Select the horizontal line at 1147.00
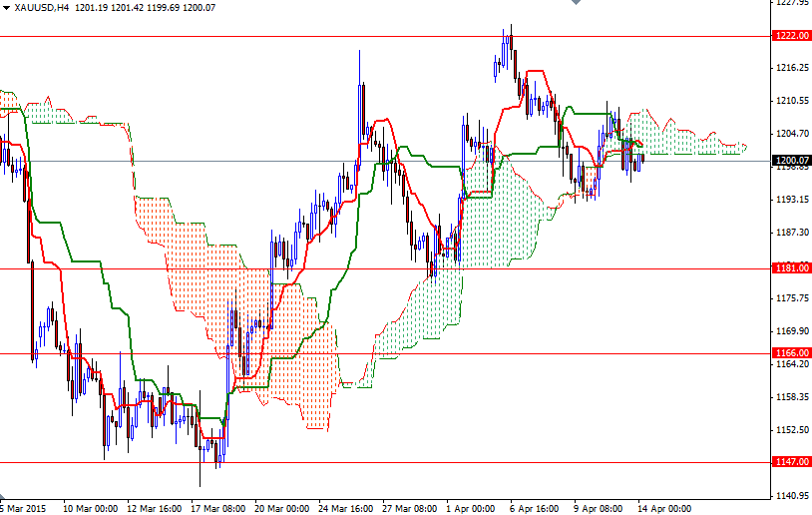Viewport: 812px width, 515px height. pos(399,462)
